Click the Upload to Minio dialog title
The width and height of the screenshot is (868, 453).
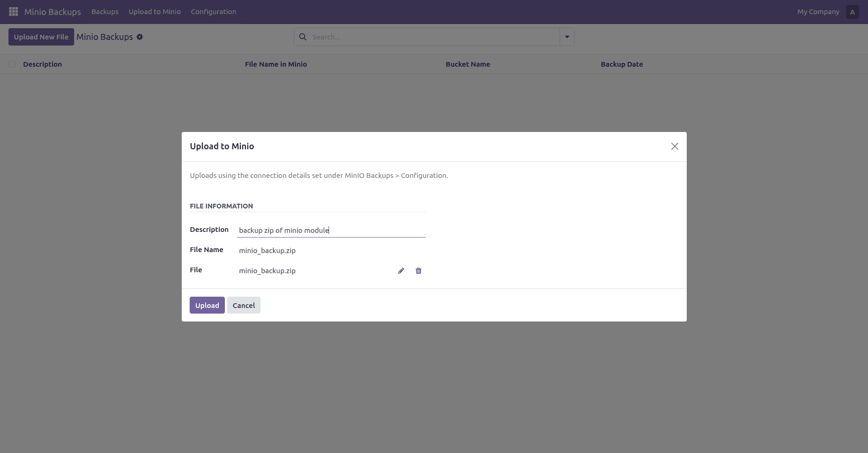point(222,146)
